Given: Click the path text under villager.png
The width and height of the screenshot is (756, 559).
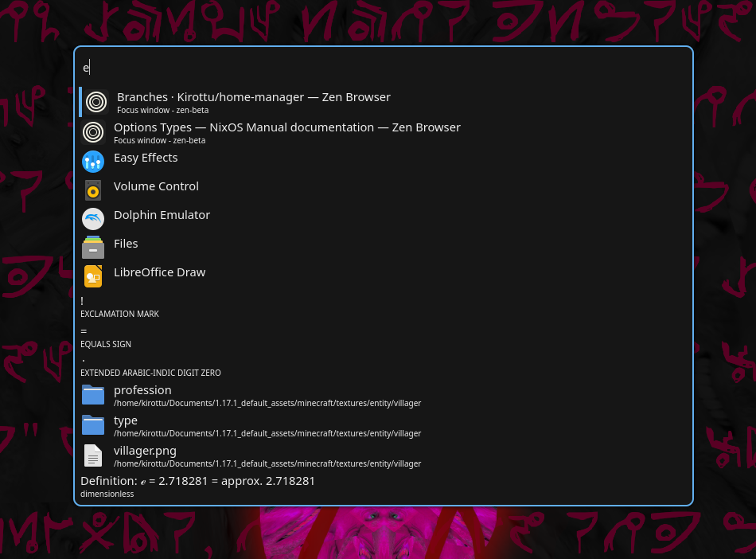Looking at the screenshot, I should coord(267,463).
